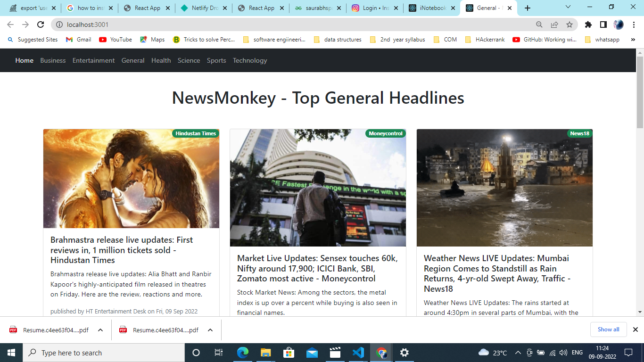Switch to the Netlify Drop tab
The height and width of the screenshot is (362, 644).
[204, 8]
